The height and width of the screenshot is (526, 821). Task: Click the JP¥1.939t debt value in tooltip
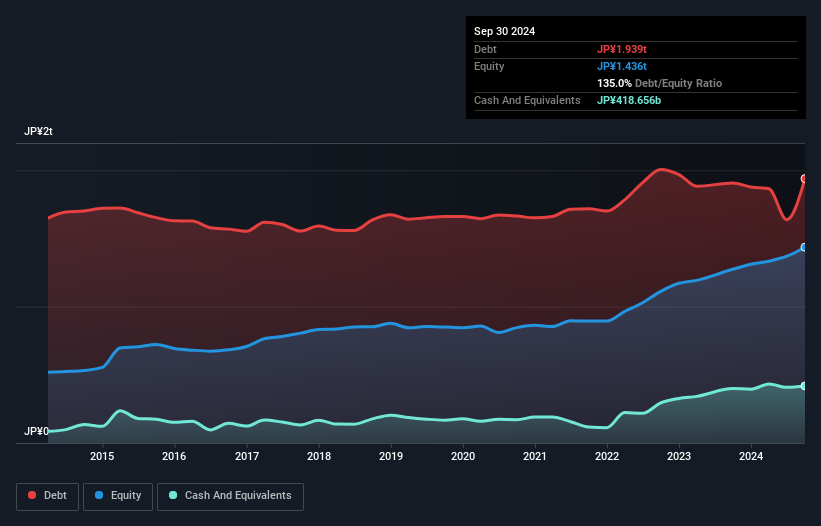coord(622,49)
